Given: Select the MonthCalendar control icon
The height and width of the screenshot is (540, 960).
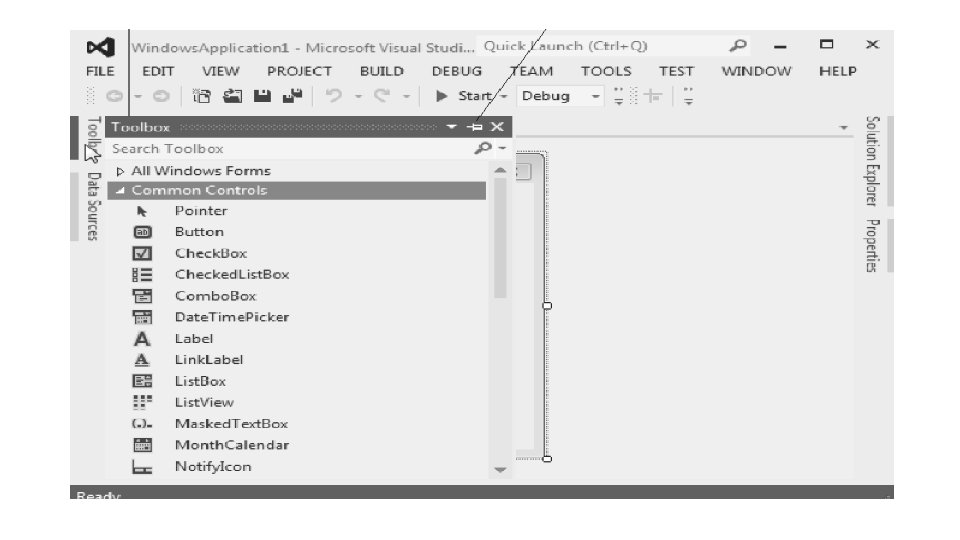Looking at the screenshot, I should click(x=142, y=445).
